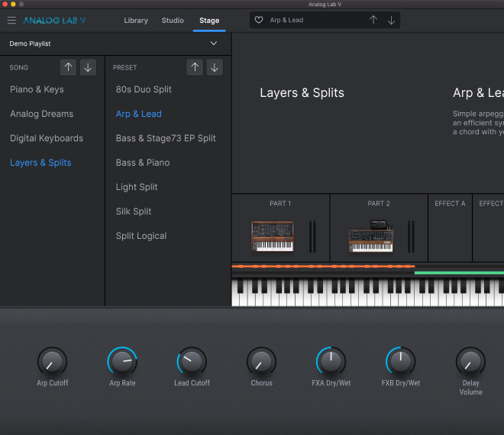
Task: Select the Piano & Keys song
Action: (37, 89)
